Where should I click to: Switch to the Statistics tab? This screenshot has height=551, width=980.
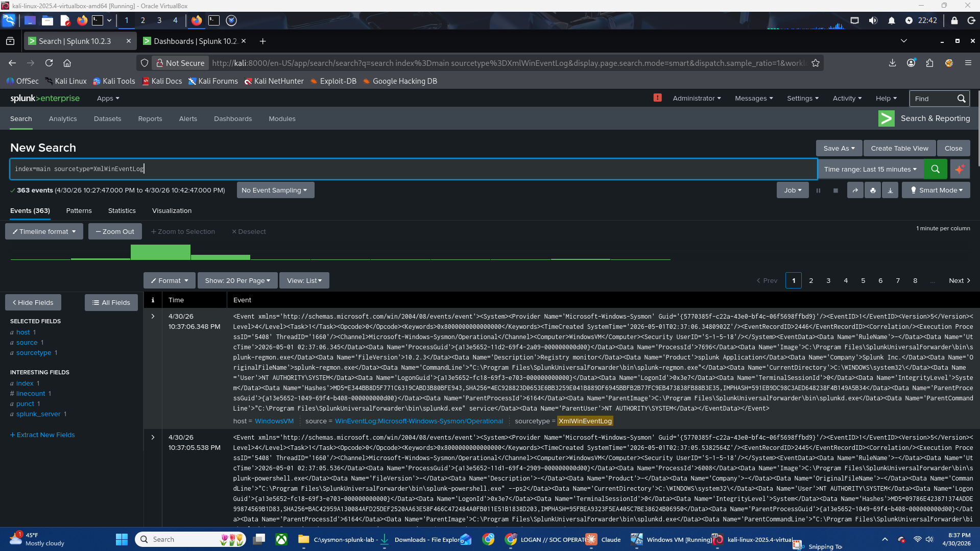[x=122, y=210]
